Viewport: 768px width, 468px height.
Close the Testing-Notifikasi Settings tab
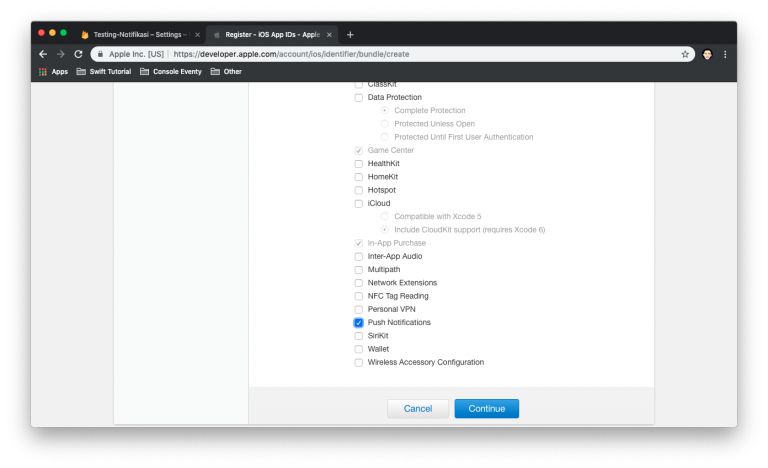coord(196,34)
